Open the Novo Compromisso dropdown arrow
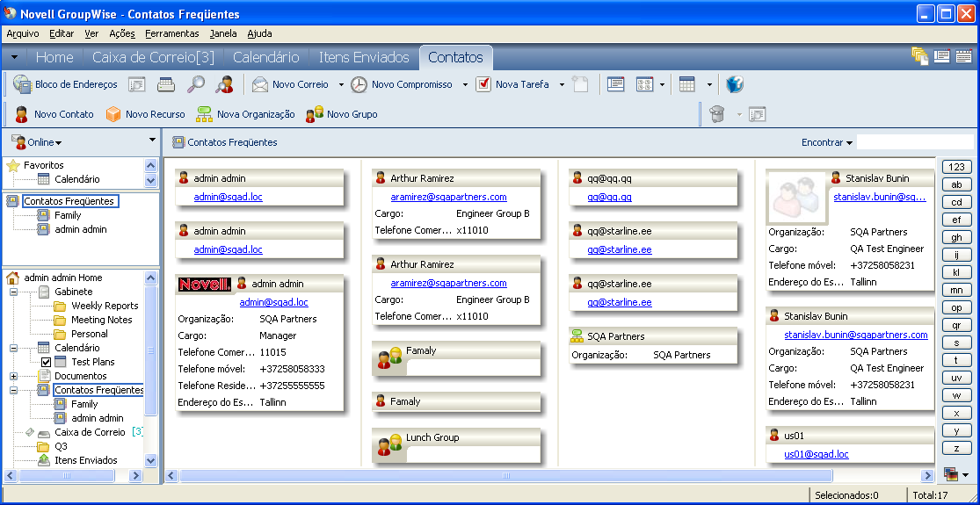Screen dimensions: 980x505 tap(465, 85)
